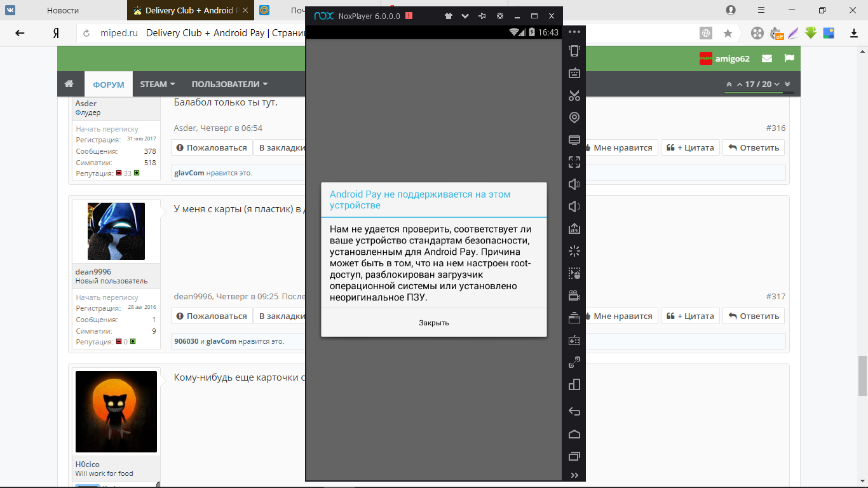Open NoxPlayer gamepad controller settings
868x488 pixels.
(x=574, y=340)
